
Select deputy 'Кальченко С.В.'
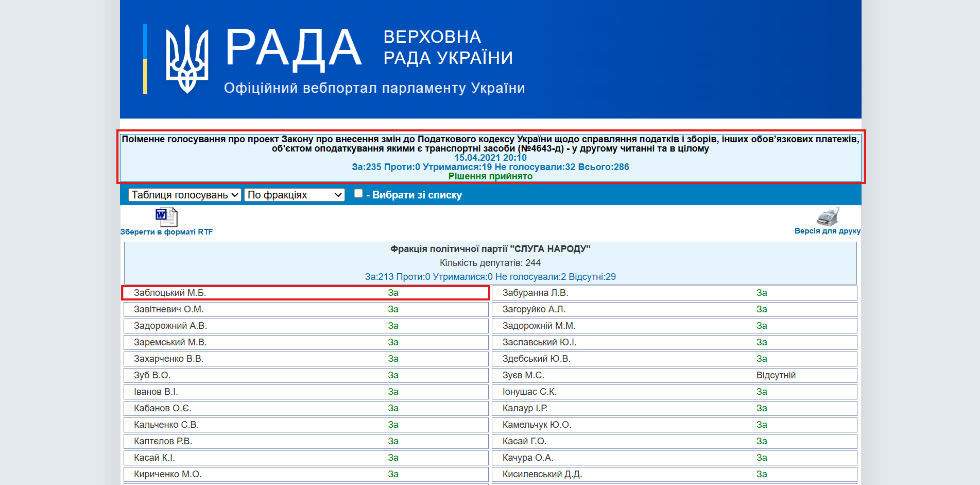point(166,425)
